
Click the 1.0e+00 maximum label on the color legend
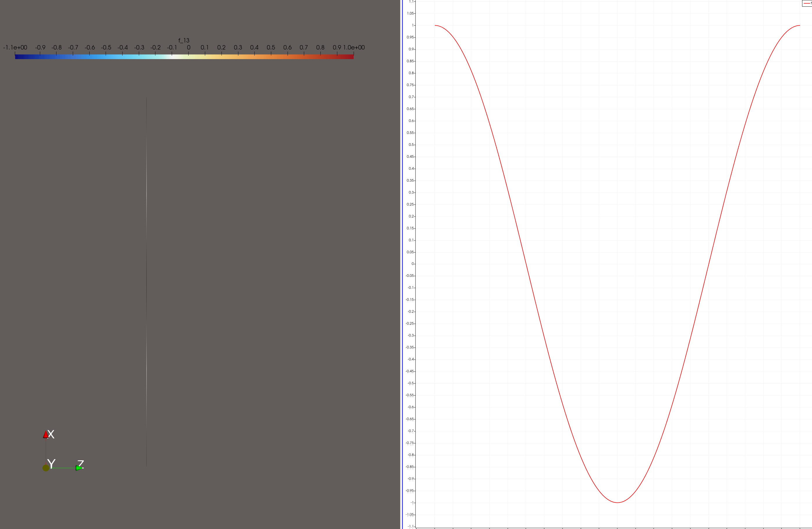(354, 47)
